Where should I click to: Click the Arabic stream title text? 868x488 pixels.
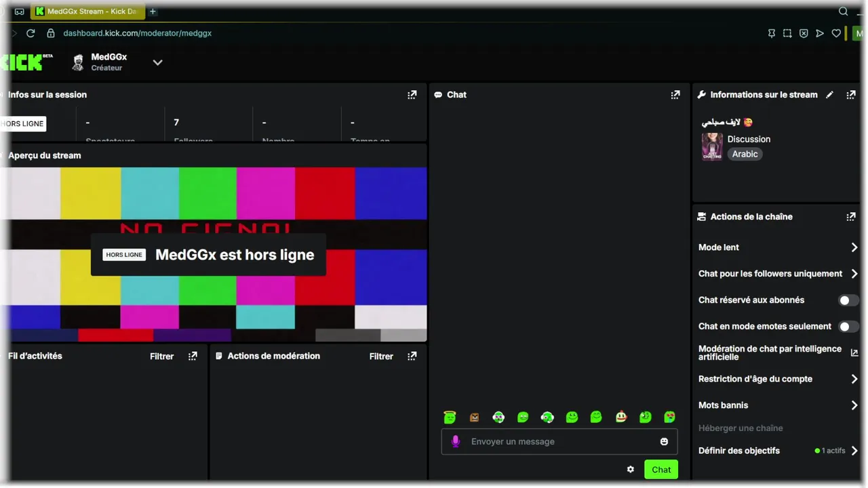pos(727,123)
